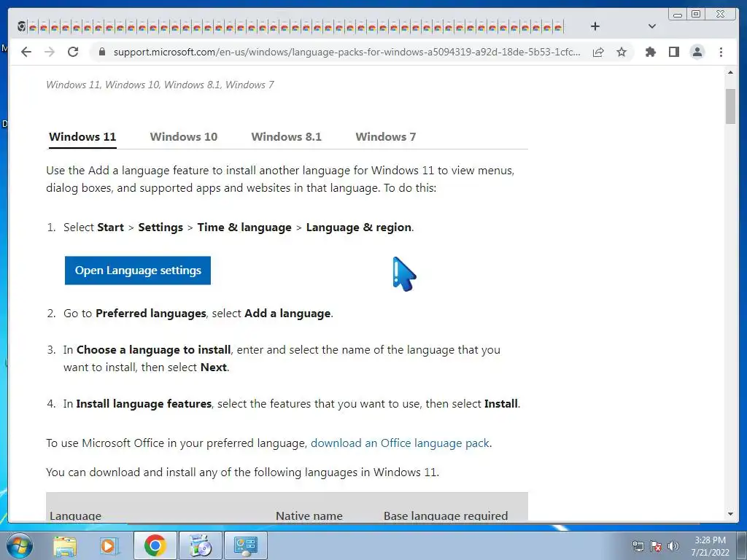Open the Action Center flag icon
747x560 pixels.
tap(656, 546)
